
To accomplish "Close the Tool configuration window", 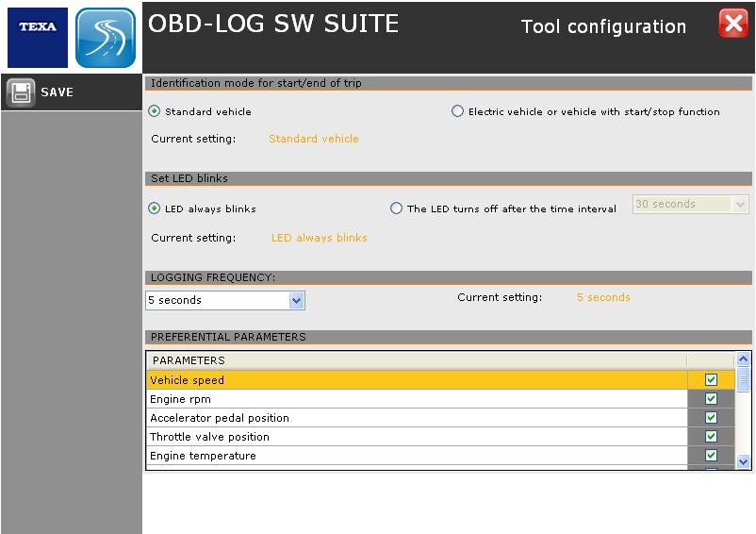I will pos(733,24).
